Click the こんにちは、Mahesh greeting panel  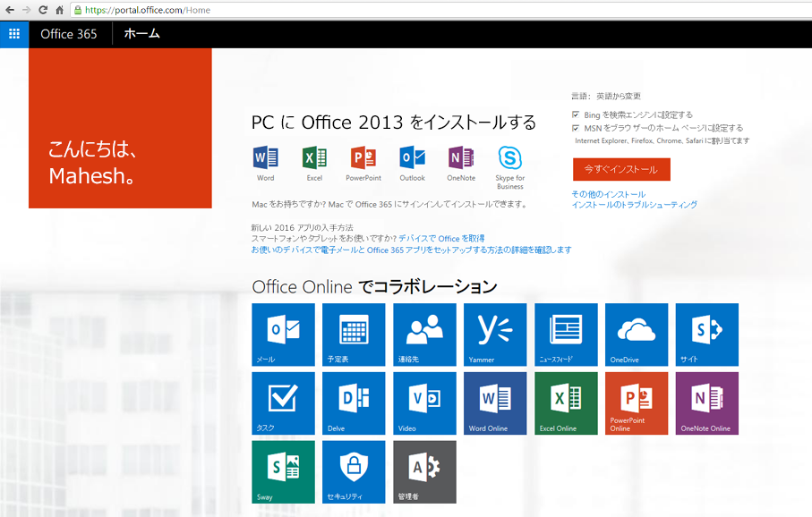pos(120,128)
